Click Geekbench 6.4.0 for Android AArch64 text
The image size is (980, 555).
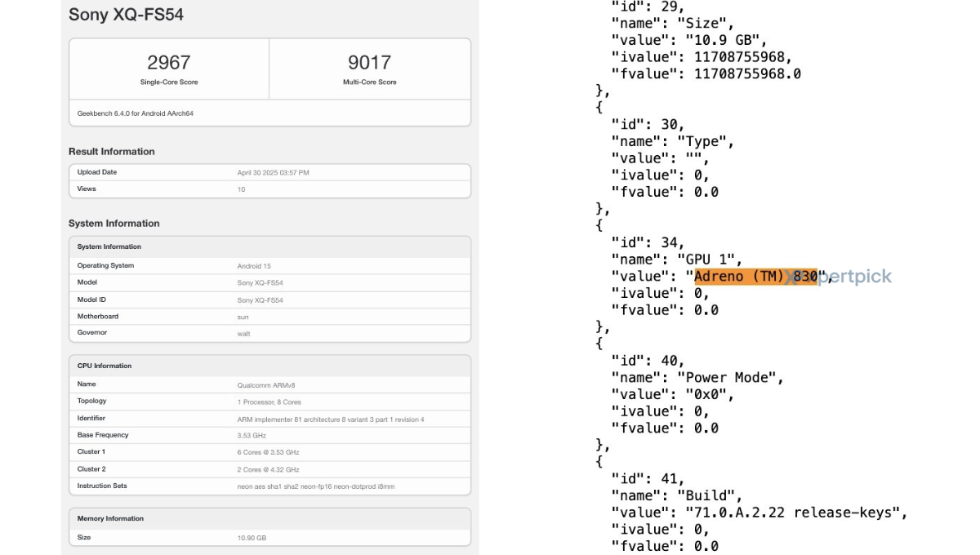(x=136, y=113)
